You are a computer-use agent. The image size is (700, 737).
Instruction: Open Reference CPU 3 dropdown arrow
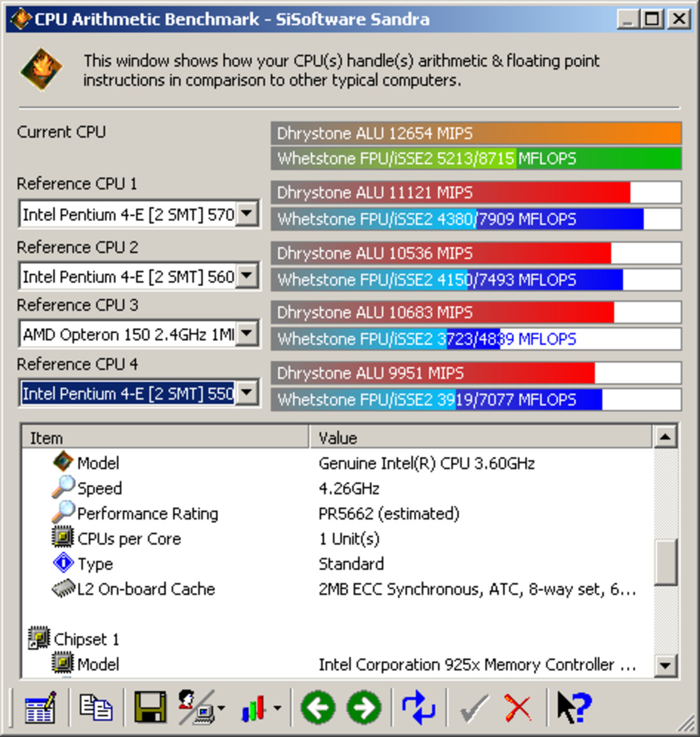click(x=247, y=334)
